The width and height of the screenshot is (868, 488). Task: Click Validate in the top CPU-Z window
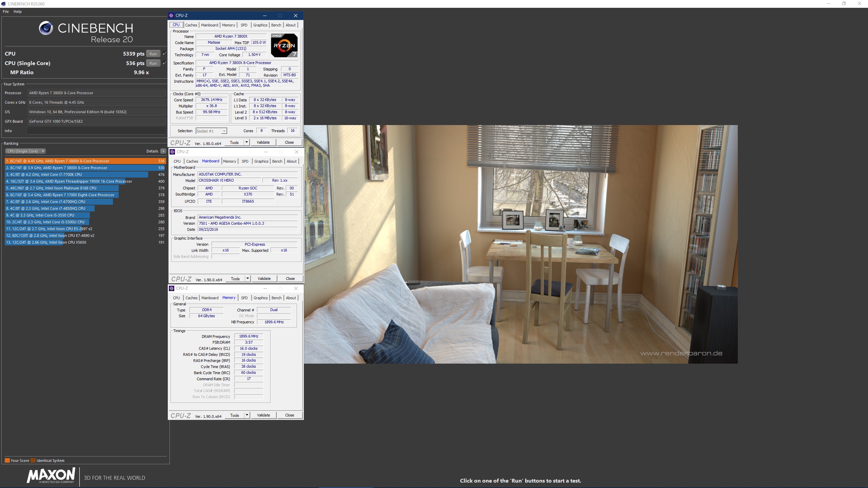click(x=263, y=142)
